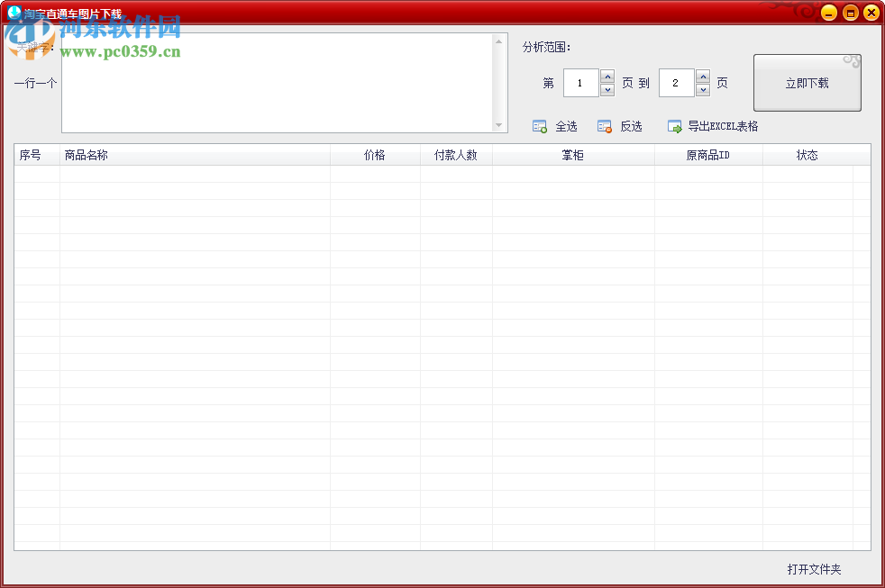
Task: Click the 导出EXCEL表格 text link
Action: pos(723,126)
